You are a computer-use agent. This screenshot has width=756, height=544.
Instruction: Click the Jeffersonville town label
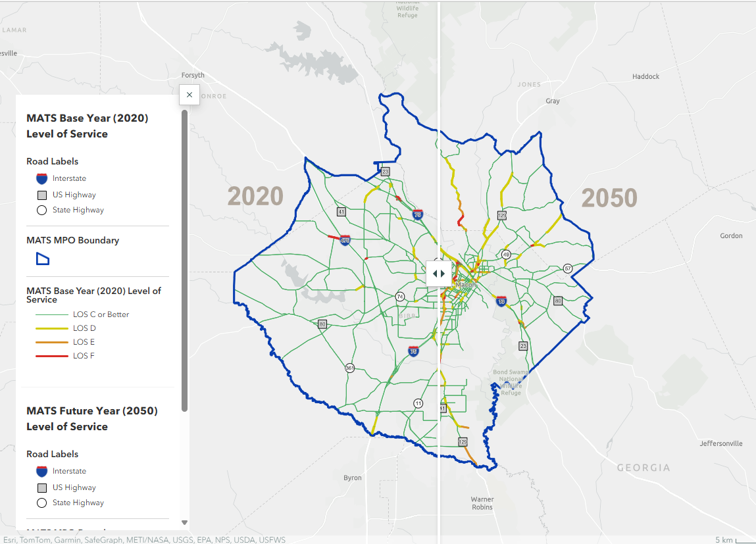[721, 444]
